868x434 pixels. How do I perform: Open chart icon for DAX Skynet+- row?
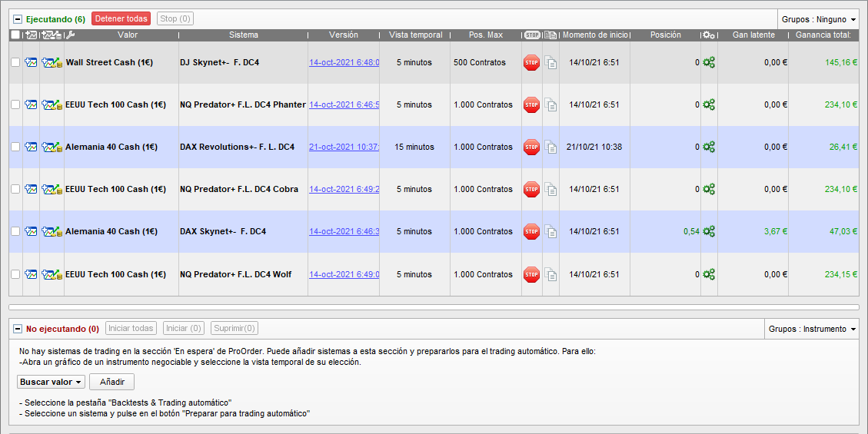(x=31, y=232)
